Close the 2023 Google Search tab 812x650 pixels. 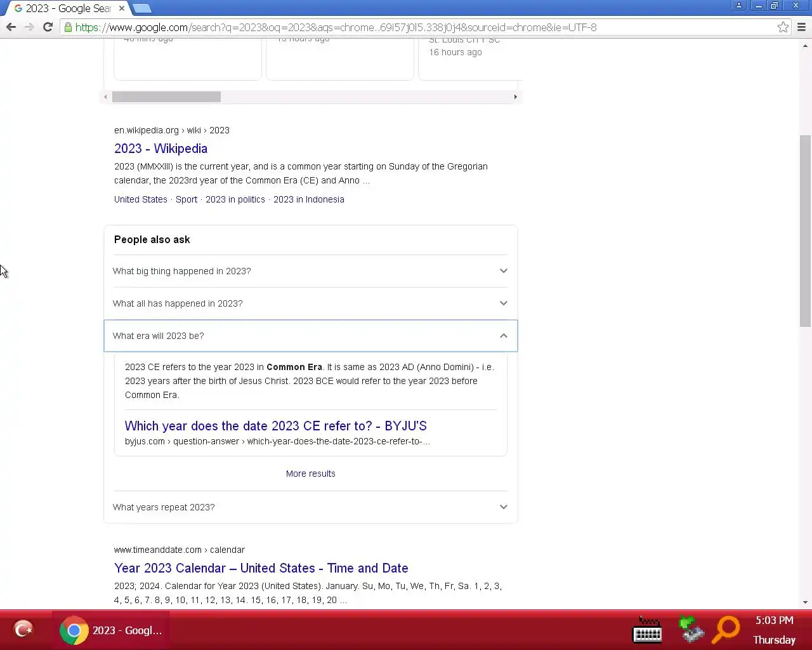point(121,8)
